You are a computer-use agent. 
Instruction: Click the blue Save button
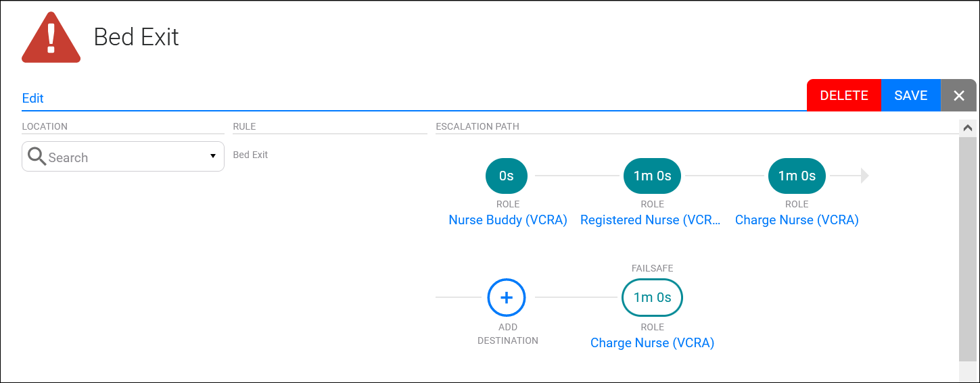pos(911,95)
